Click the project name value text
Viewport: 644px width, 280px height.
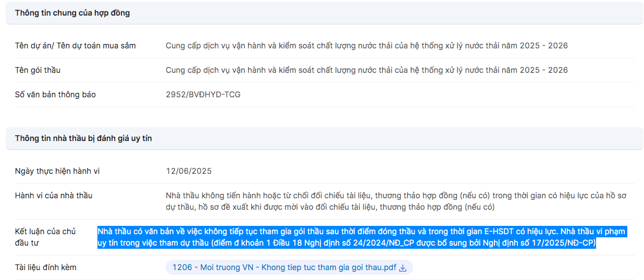(x=367, y=46)
